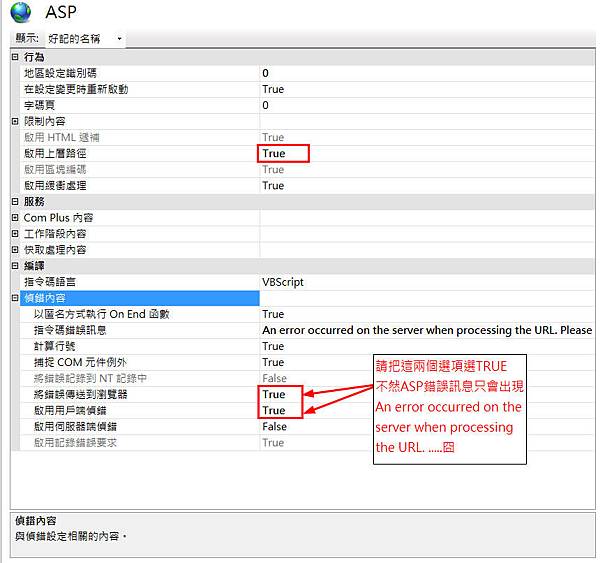This screenshot has width=600, height=563.
Task: Select the highlighted 偵錯內容 row
Action: pos(140,298)
